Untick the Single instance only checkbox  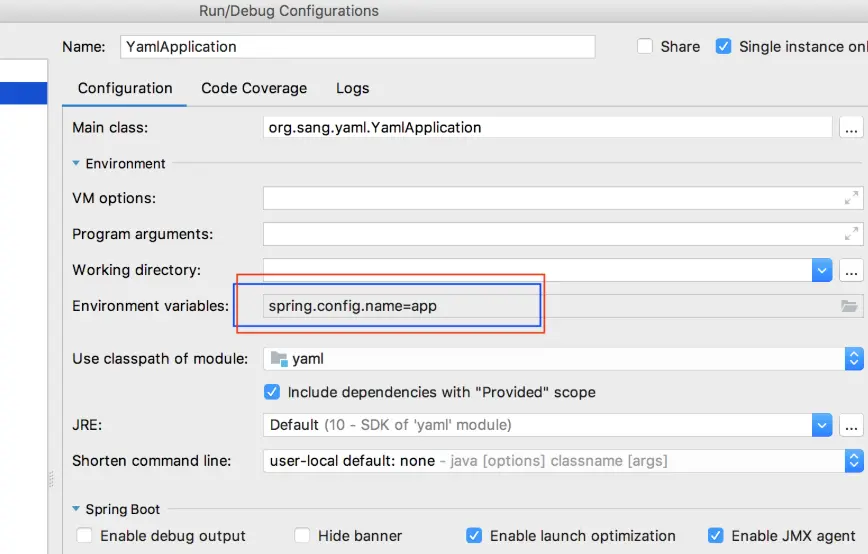723,46
